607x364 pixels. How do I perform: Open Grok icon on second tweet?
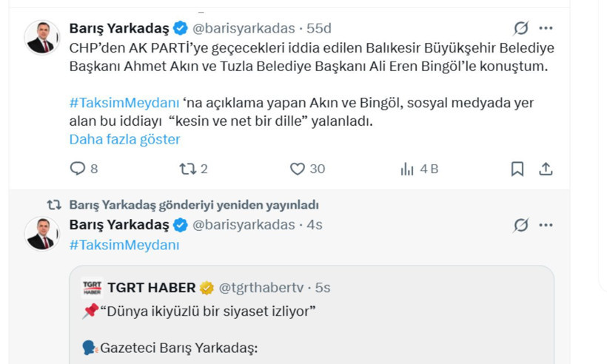tap(521, 225)
